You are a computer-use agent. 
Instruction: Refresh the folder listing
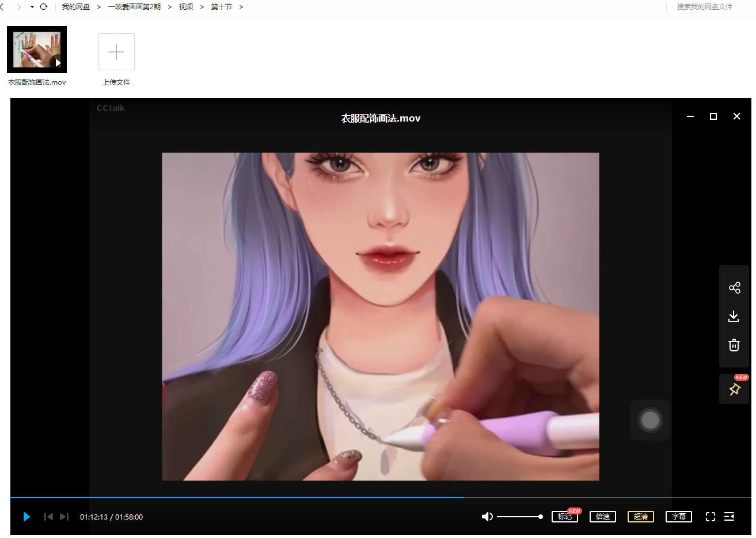[44, 7]
